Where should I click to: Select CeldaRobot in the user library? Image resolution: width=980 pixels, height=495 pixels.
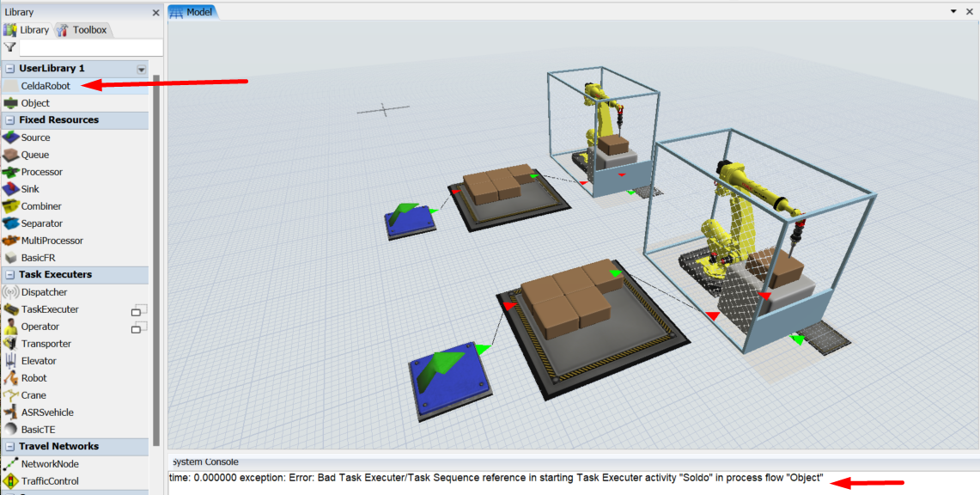[x=46, y=86]
